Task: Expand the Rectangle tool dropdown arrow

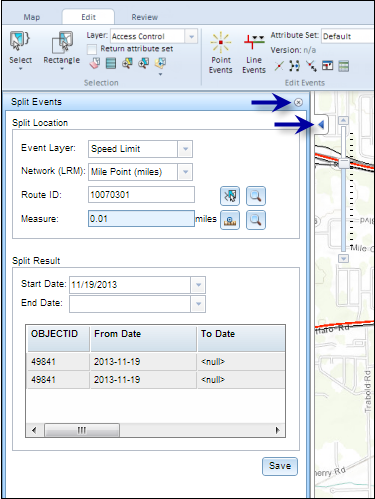Action: (62, 69)
